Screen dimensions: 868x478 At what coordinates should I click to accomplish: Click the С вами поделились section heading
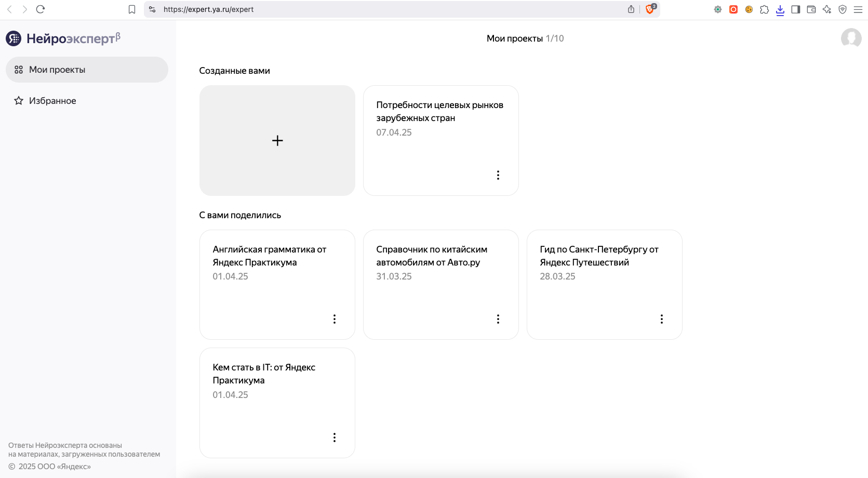[x=240, y=215]
